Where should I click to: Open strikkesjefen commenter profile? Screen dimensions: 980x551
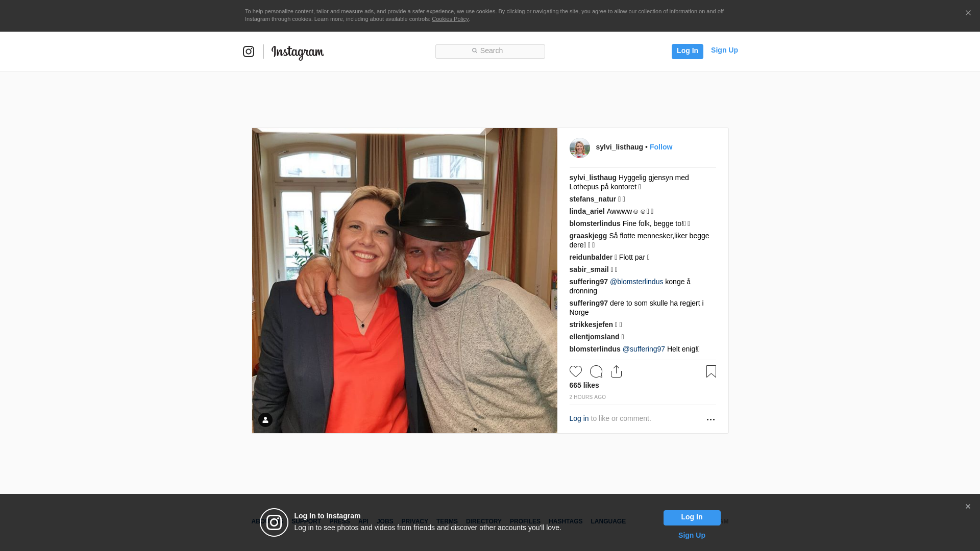591,324
